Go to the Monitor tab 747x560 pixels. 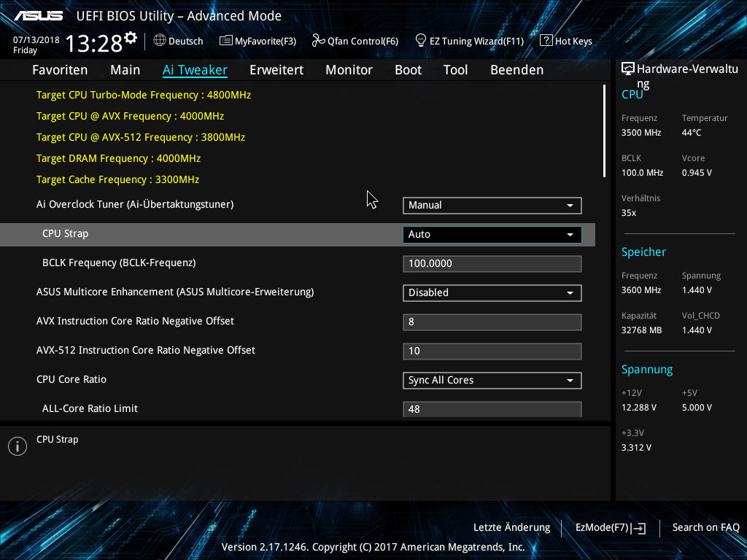pos(349,70)
